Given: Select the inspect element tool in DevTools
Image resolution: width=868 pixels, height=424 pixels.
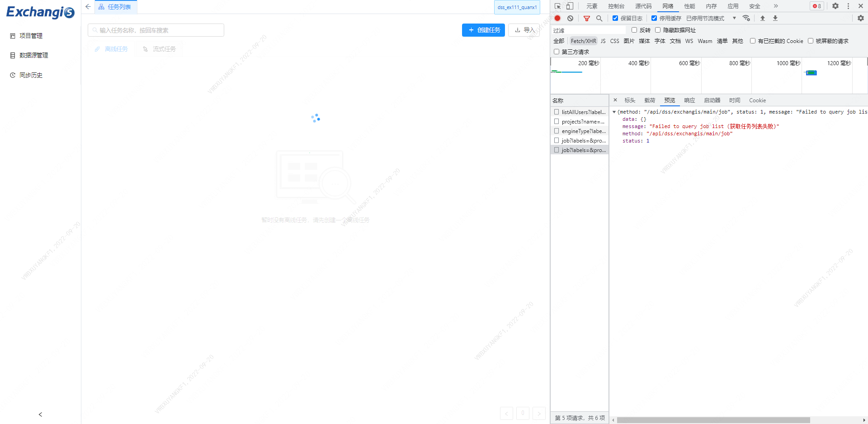Looking at the screenshot, I should pyautogui.click(x=558, y=6).
